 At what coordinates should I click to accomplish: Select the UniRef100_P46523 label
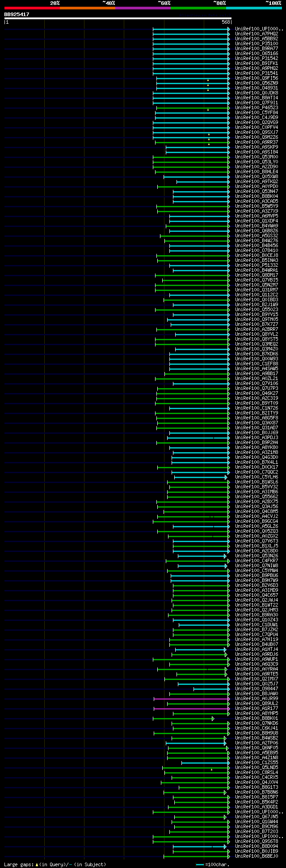click(x=257, y=107)
